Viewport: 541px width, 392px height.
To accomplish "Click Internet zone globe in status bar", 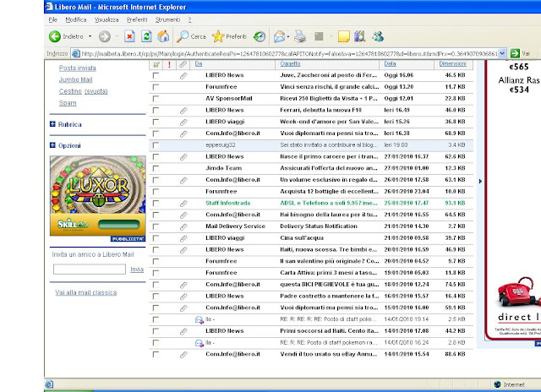I will [497, 384].
